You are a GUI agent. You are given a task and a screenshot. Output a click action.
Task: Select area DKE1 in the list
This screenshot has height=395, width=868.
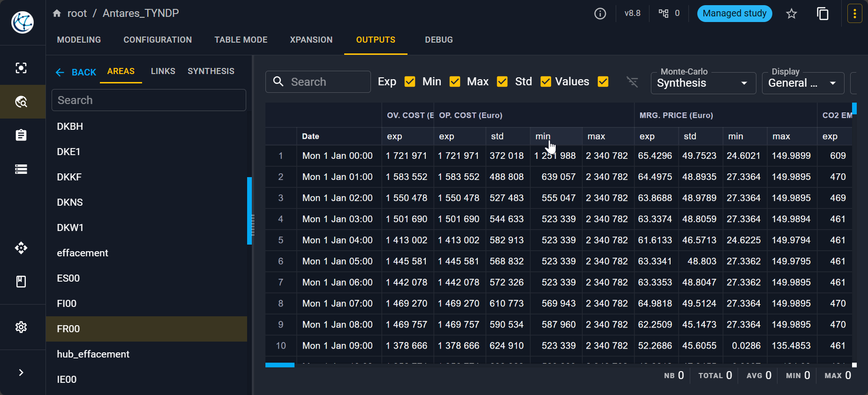pyautogui.click(x=146, y=152)
